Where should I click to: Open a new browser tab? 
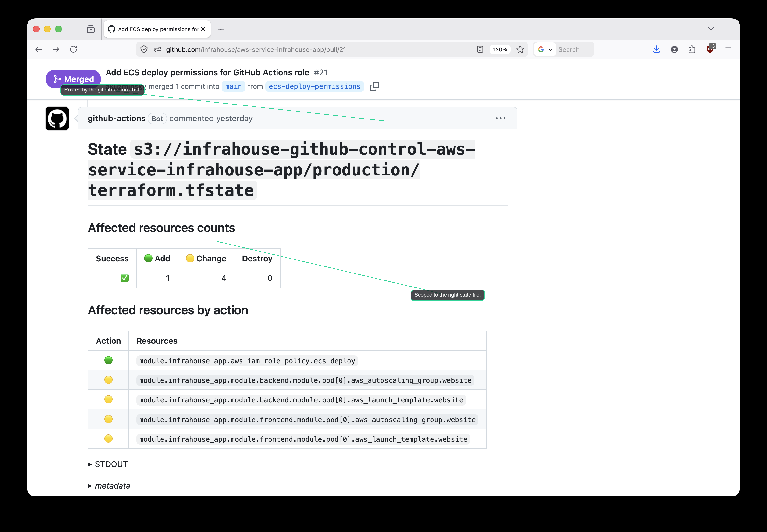pyautogui.click(x=221, y=29)
